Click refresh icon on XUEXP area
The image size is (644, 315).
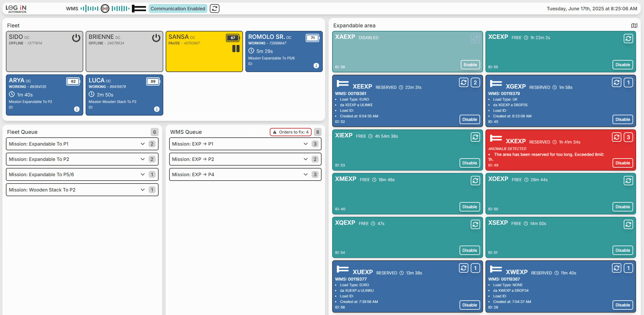click(464, 268)
